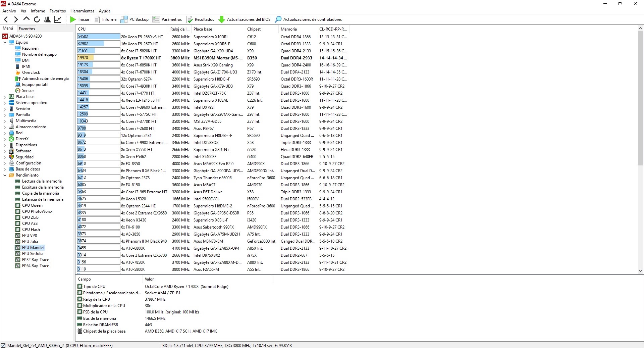Expand the Pantalla tree node
Viewport: 644px width, 348px height.
point(5,115)
